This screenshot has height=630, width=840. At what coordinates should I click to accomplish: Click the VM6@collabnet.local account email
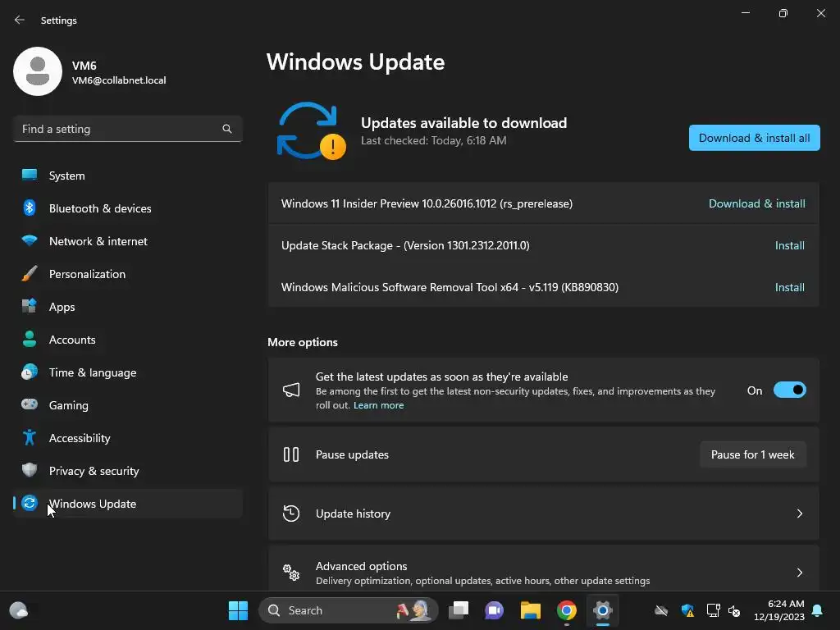pos(119,80)
